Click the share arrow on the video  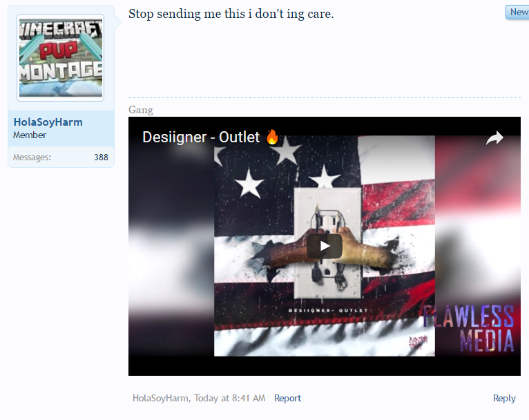(494, 137)
